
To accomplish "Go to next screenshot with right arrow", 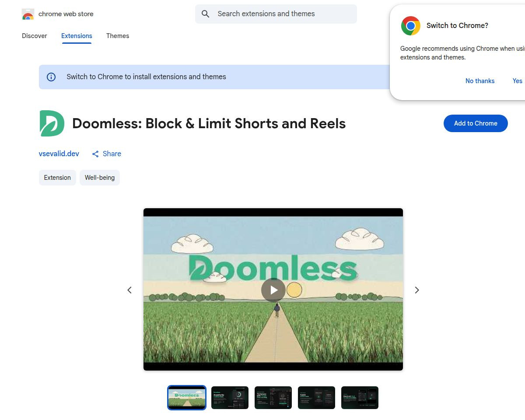I will click(417, 290).
